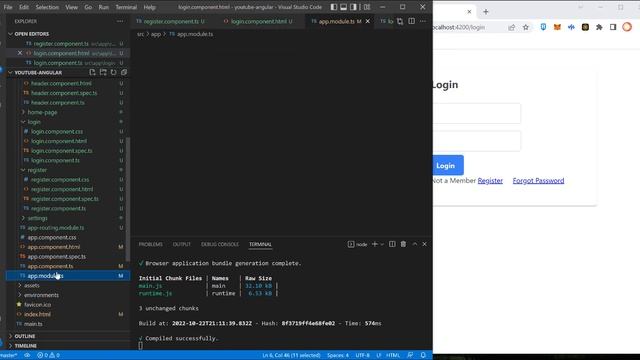Close login.component.html in Open Editors

[x=20, y=53]
